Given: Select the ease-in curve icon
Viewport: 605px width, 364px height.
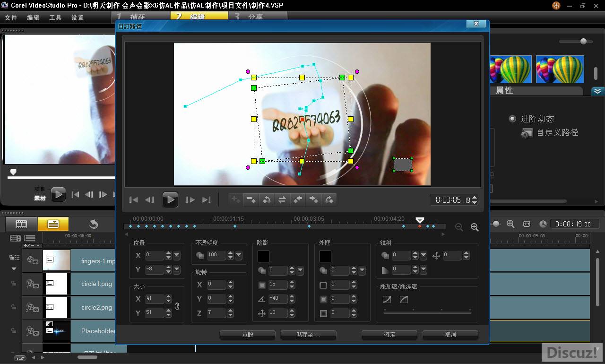Looking at the screenshot, I should 387,299.
